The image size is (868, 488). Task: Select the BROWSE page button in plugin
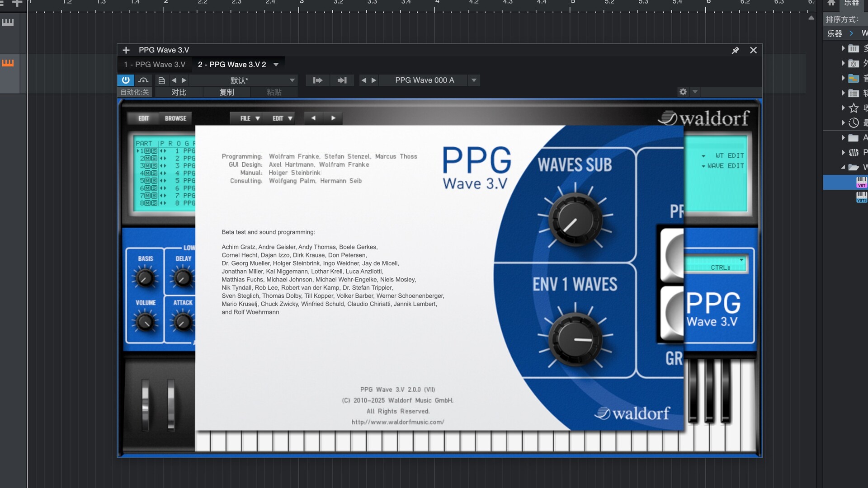pyautogui.click(x=175, y=118)
